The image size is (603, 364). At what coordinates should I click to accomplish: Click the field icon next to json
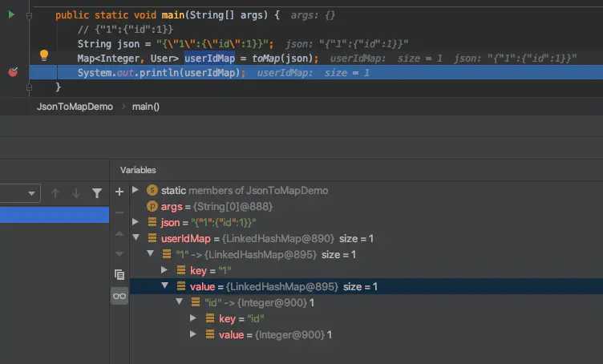[x=152, y=222]
